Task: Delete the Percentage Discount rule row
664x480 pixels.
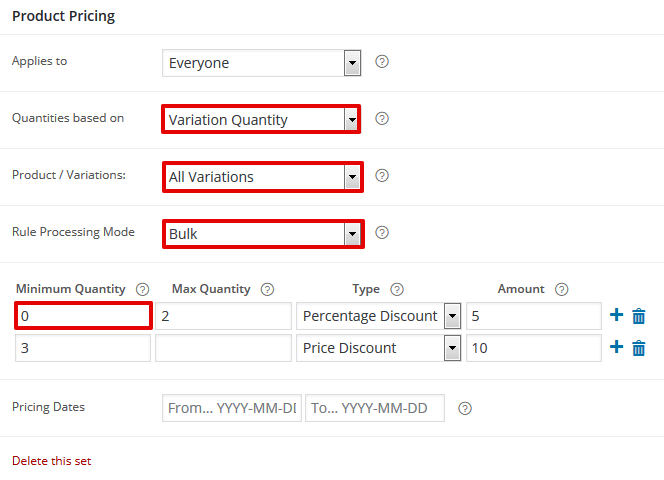Action: pos(639,316)
